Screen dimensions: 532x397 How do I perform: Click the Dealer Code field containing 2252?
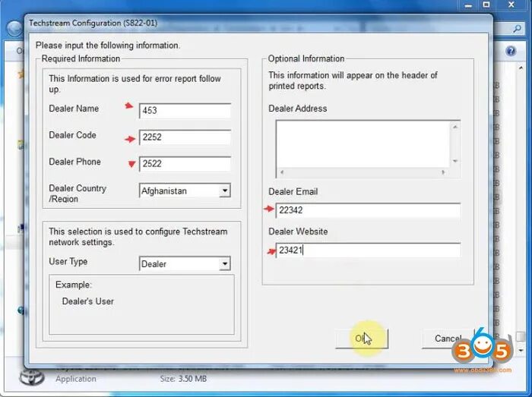[x=185, y=137]
